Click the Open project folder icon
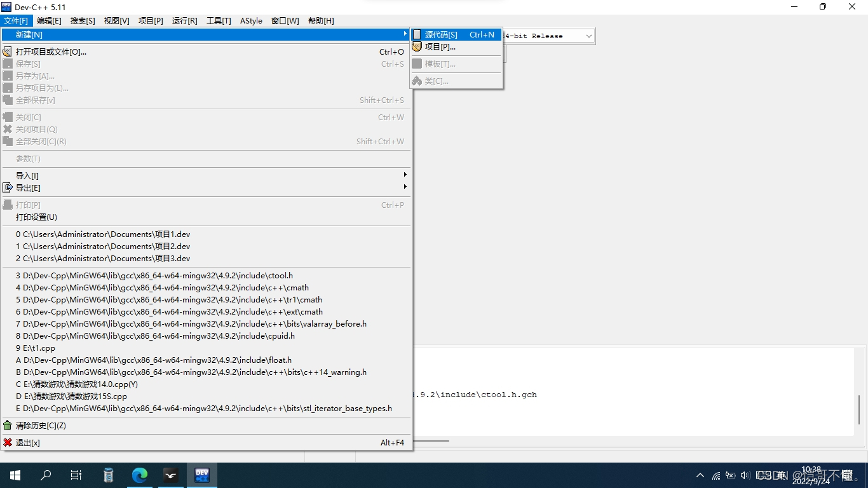This screenshot has height=488, width=868. tap(8, 51)
